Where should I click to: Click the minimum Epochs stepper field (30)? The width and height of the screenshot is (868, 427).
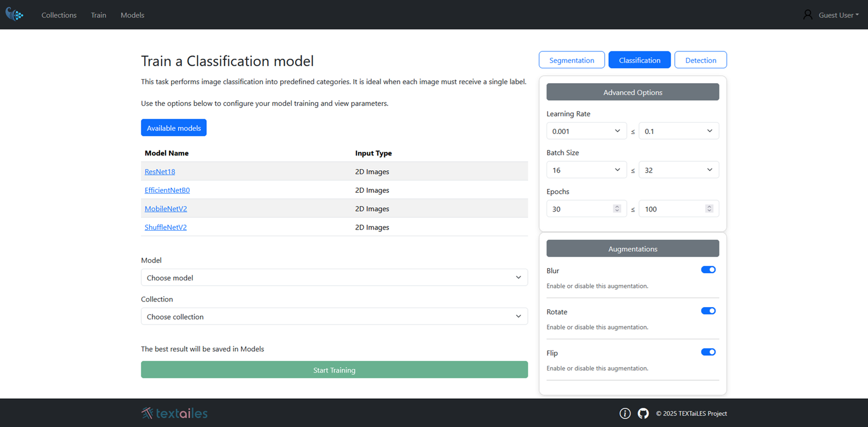(x=581, y=209)
